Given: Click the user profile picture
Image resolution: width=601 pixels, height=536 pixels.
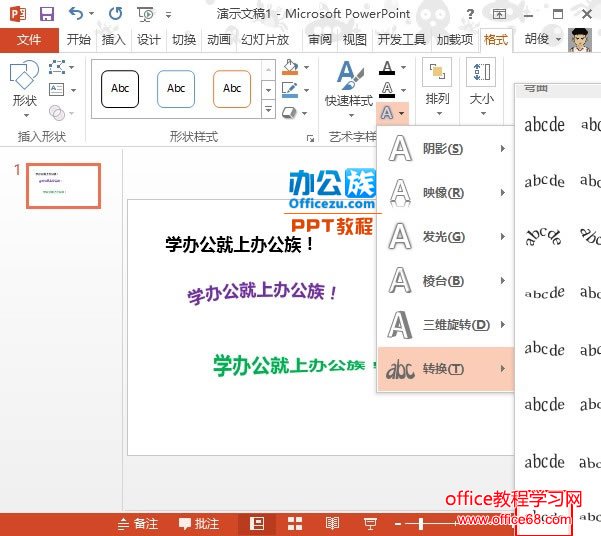Looking at the screenshot, I should [x=580, y=39].
